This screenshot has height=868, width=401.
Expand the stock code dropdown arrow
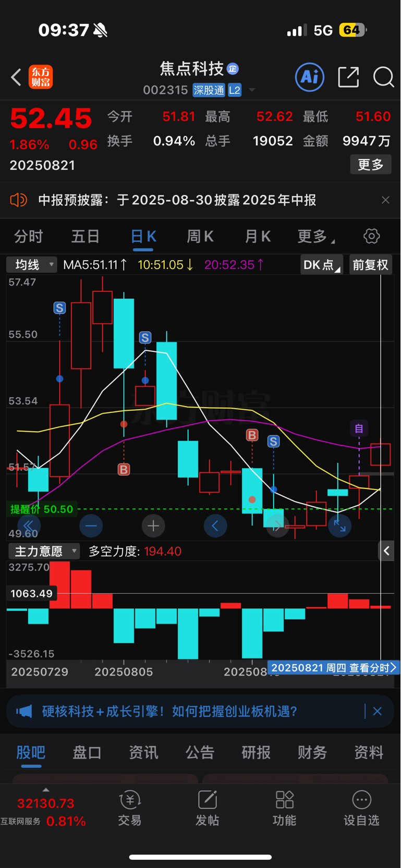pos(252,90)
